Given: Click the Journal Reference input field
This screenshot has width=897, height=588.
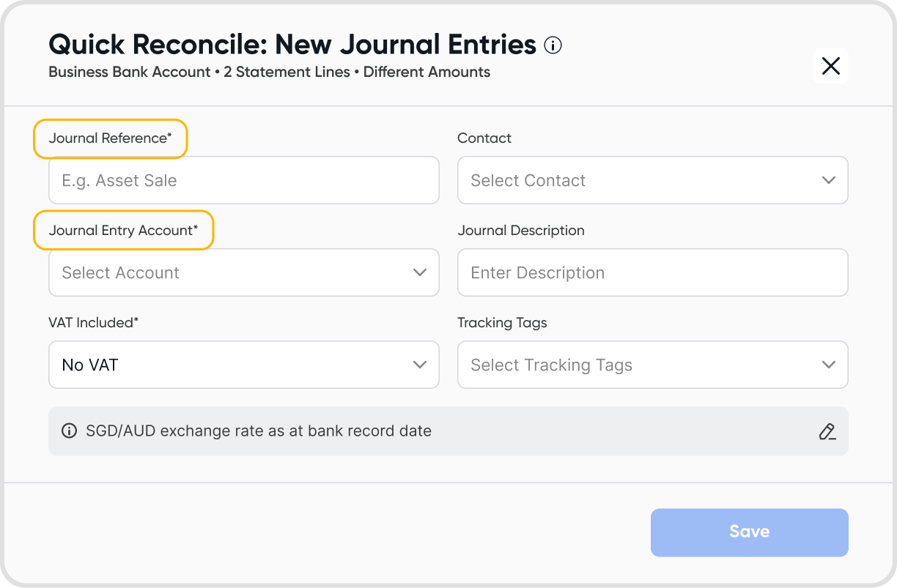Looking at the screenshot, I should click(243, 180).
